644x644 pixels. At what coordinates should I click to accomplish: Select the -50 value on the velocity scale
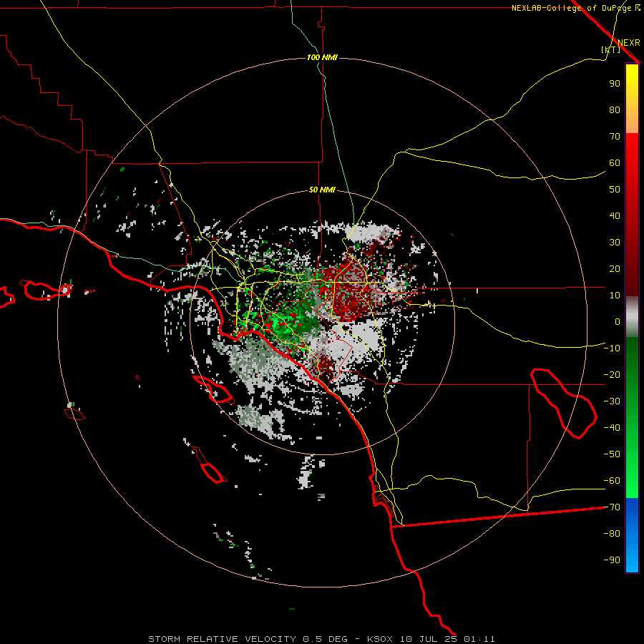(x=612, y=454)
